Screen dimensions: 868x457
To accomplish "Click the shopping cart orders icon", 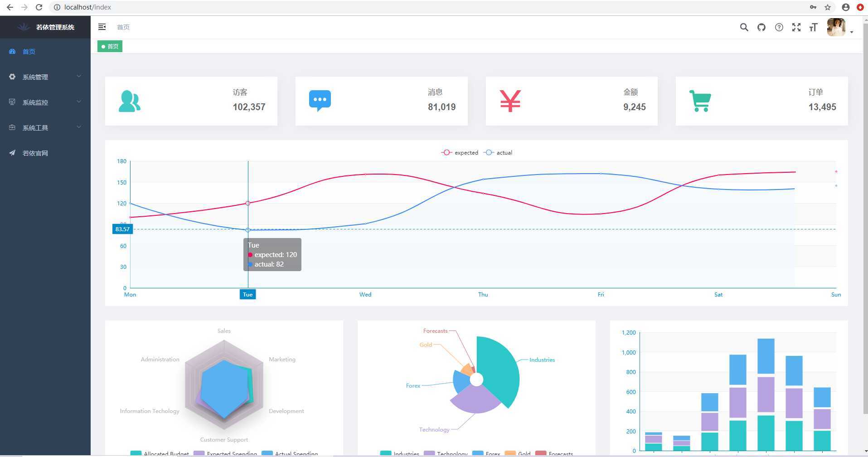I will pyautogui.click(x=700, y=101).
